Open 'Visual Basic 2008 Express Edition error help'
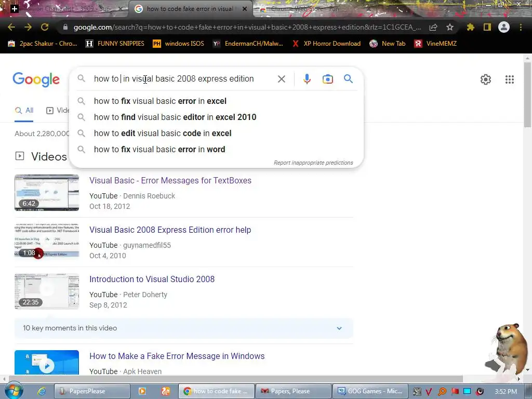The image size is (532, 399). tap(170, 230)
